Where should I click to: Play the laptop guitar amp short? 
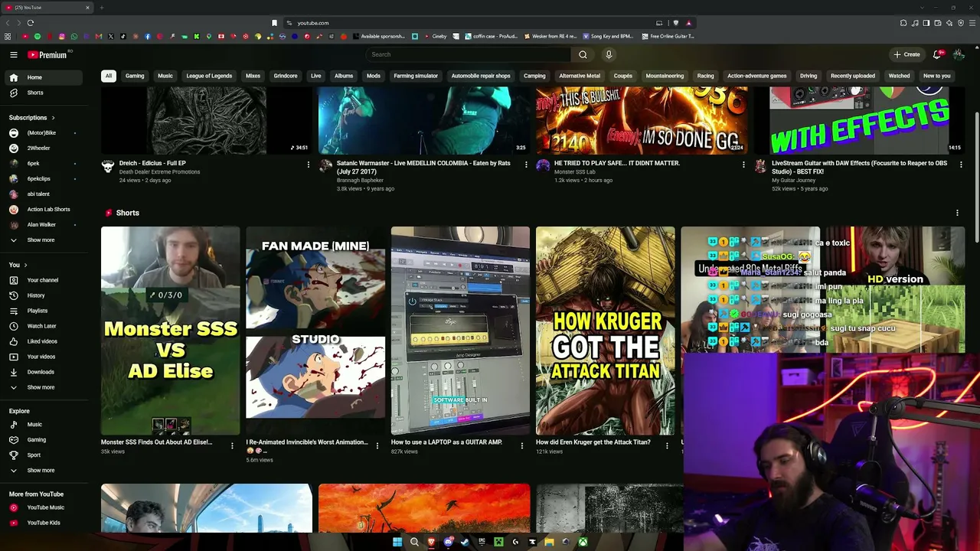(x=460, y=331)
